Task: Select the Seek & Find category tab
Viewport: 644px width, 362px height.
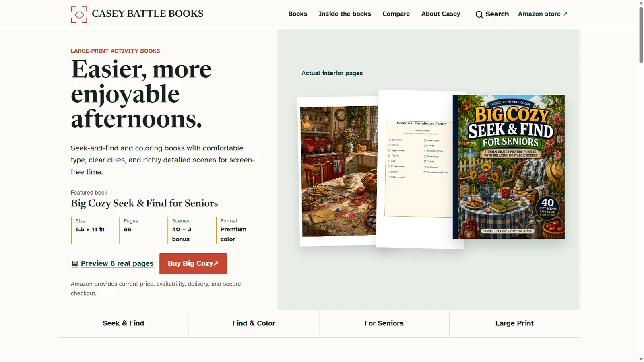Action: [x=123, y=323]
